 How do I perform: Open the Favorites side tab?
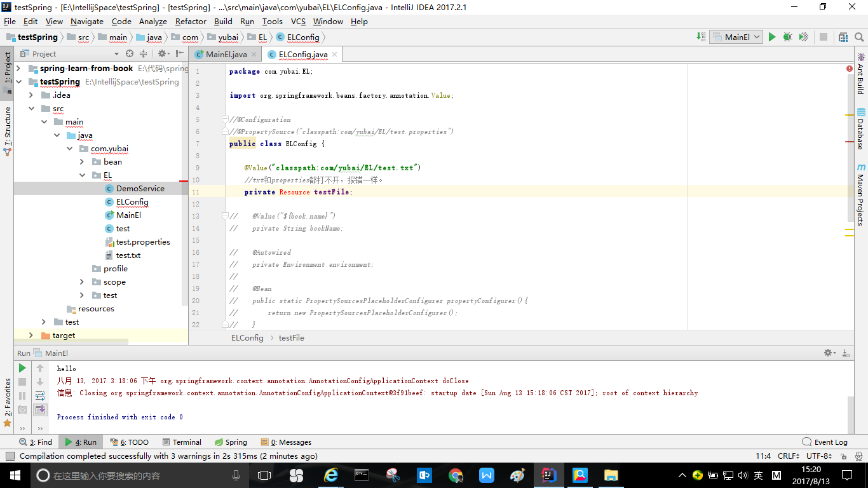pos(8,402)
